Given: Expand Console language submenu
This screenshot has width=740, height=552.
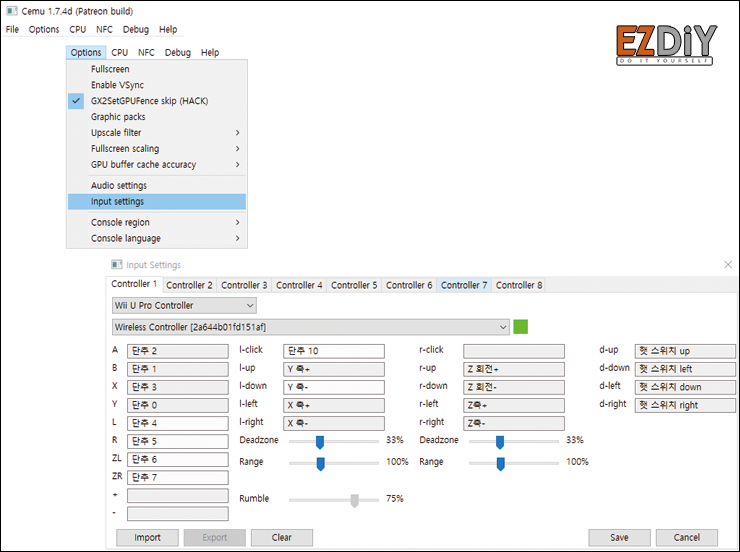Looking at the screenshot, I should [x=157, y=238].
